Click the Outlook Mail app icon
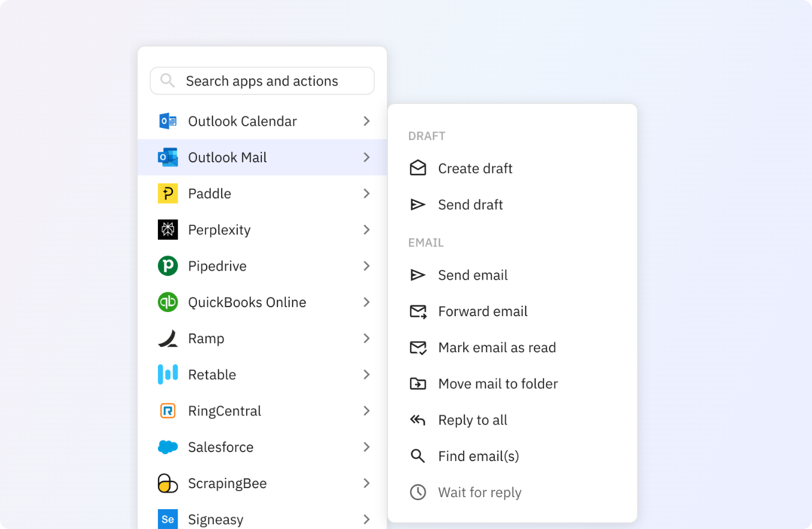The width and height of the screenshot is (812, 529). [168, 157]
